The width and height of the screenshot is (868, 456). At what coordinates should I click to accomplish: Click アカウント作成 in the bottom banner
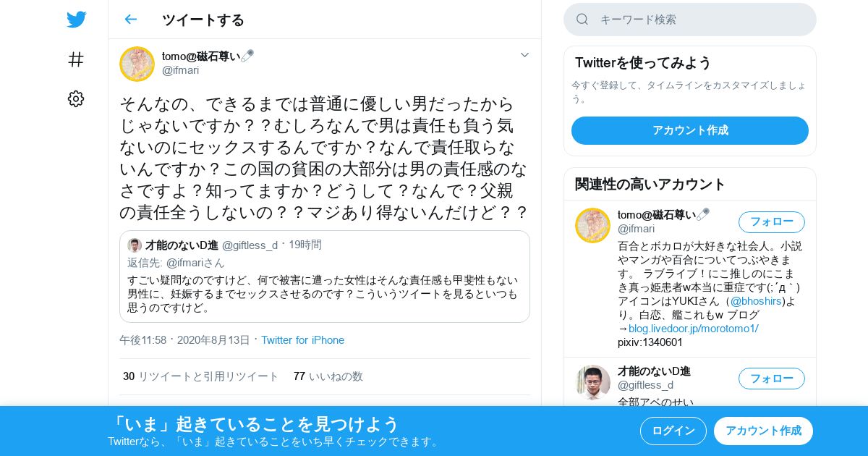coord(763,431)
